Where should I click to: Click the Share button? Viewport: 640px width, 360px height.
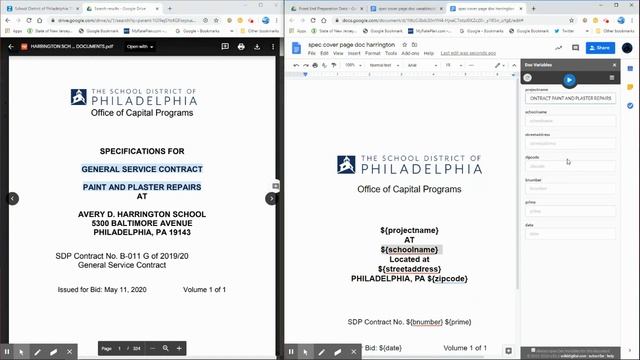(600, 48)
